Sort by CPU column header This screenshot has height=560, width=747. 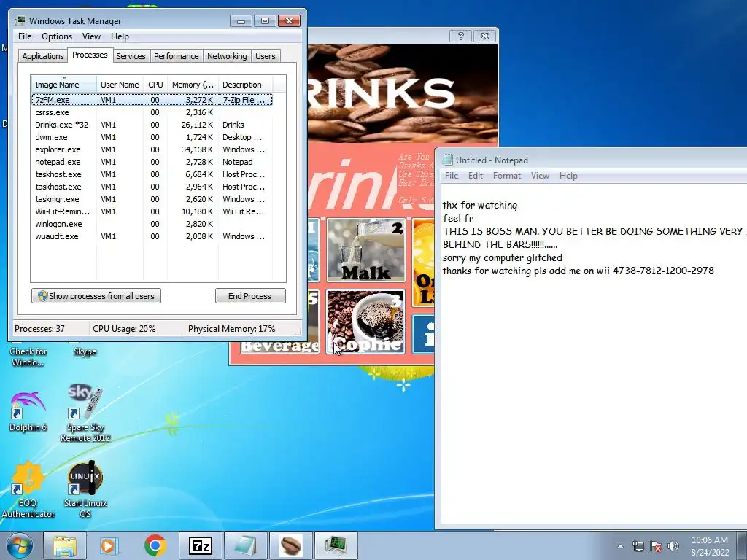[x=155, y=85]
